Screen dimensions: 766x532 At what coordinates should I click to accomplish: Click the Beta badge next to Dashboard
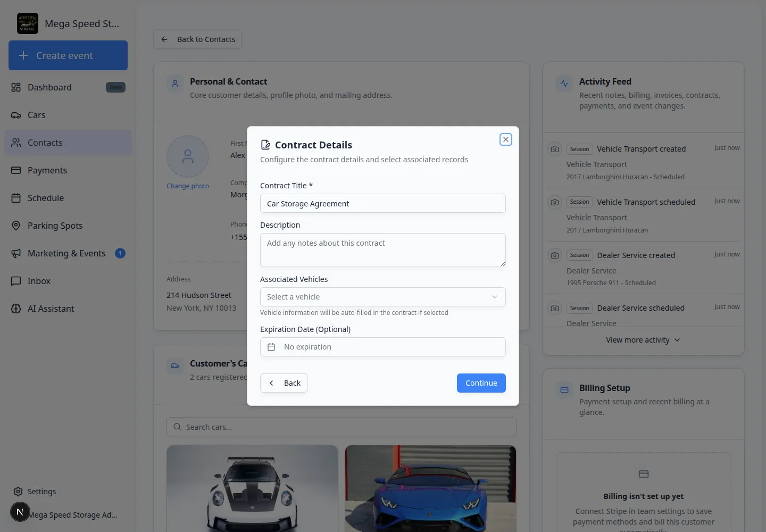[115, 87]
